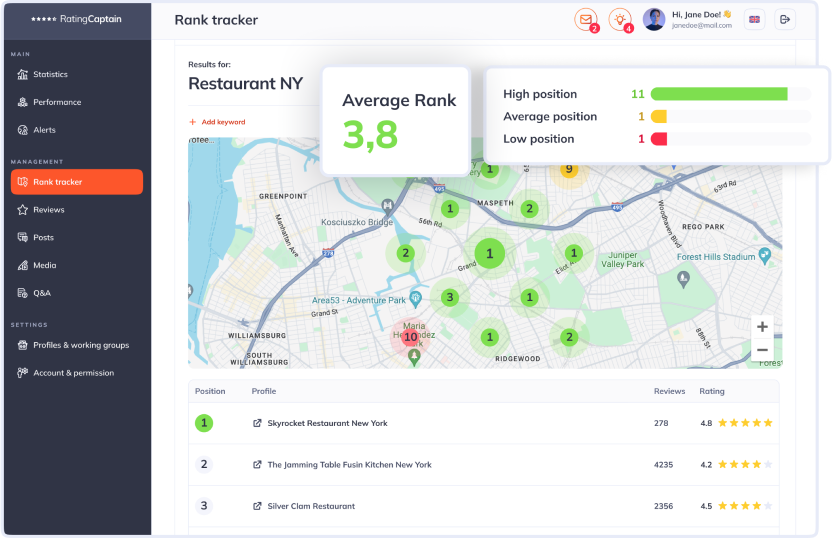Click the Rating column header
This screenshot has width=840, height=538.
pyautogui.click(x=711, y=391)
